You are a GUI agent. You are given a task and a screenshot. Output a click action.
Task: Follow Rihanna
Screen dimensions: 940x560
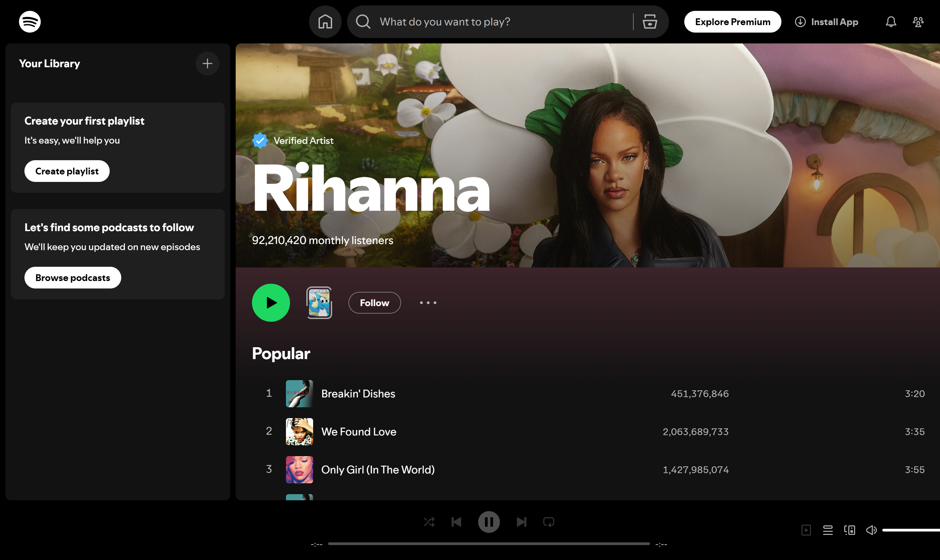[x=374, y=303]
